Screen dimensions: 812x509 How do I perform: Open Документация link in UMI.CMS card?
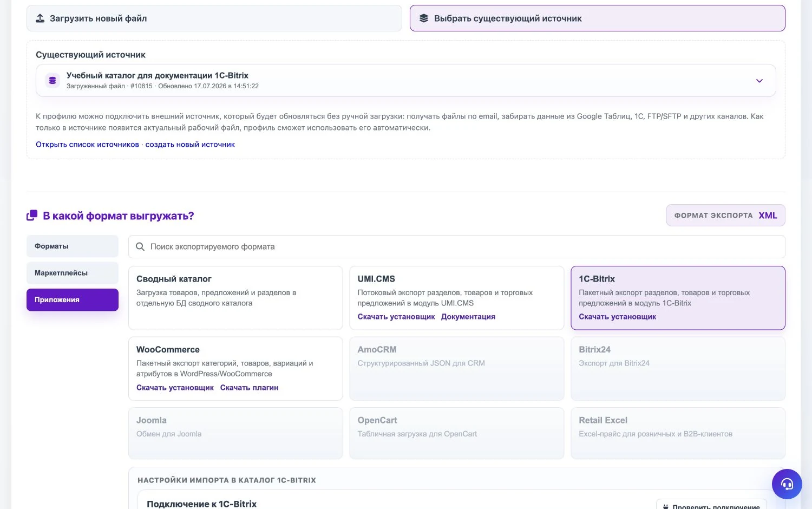pyautogui.click(x=468, y=317)
